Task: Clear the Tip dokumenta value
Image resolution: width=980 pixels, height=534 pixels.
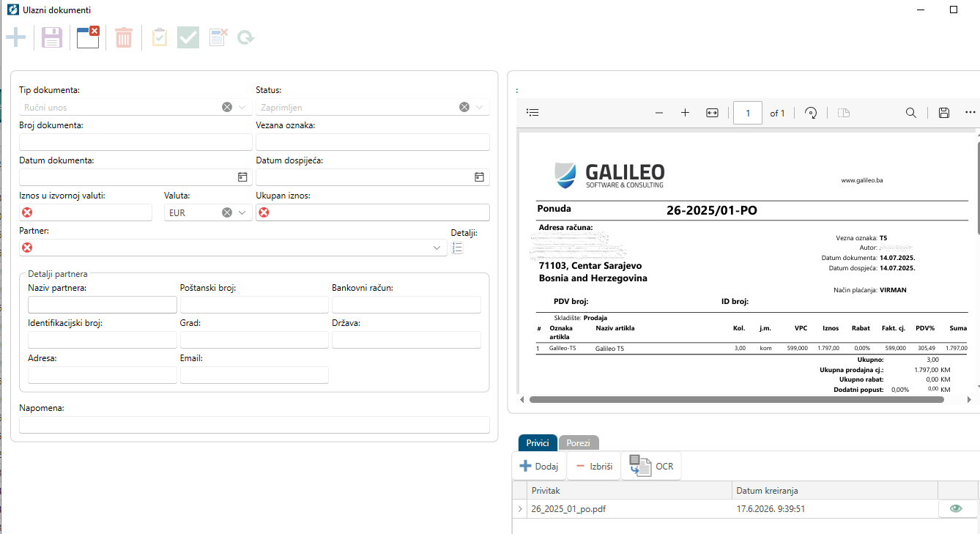Action: coord(227,107)
